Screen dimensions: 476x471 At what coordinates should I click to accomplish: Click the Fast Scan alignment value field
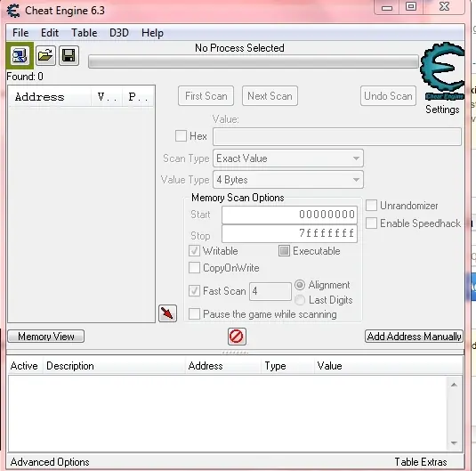pos(270,291)
